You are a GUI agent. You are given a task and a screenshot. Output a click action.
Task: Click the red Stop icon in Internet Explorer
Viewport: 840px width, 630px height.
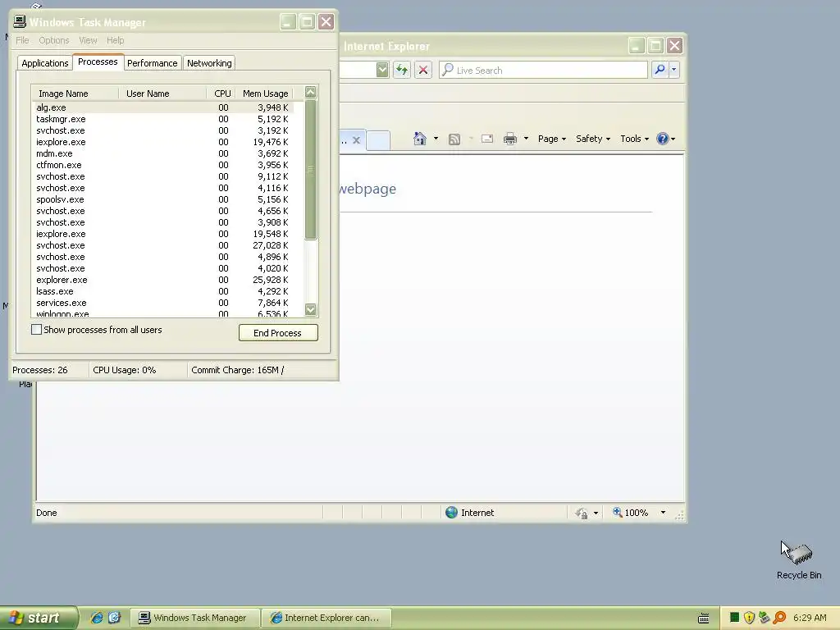click(x=423, y=70)
